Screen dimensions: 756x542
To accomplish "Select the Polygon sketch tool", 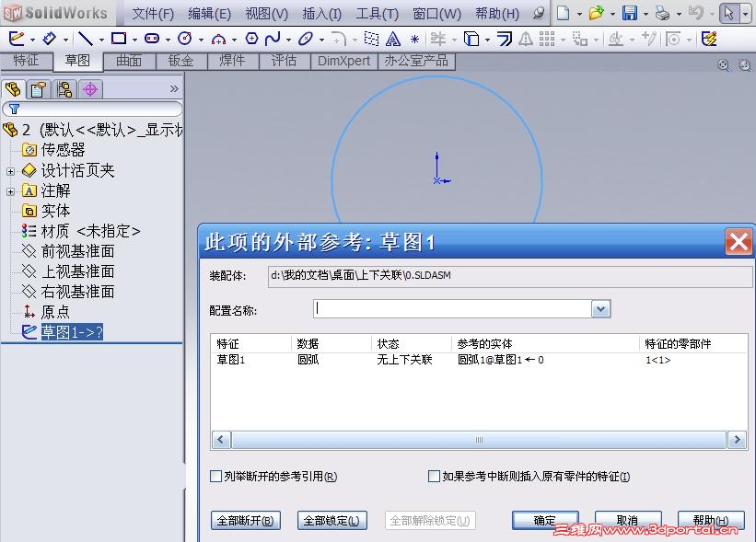I will coord(251,39).
